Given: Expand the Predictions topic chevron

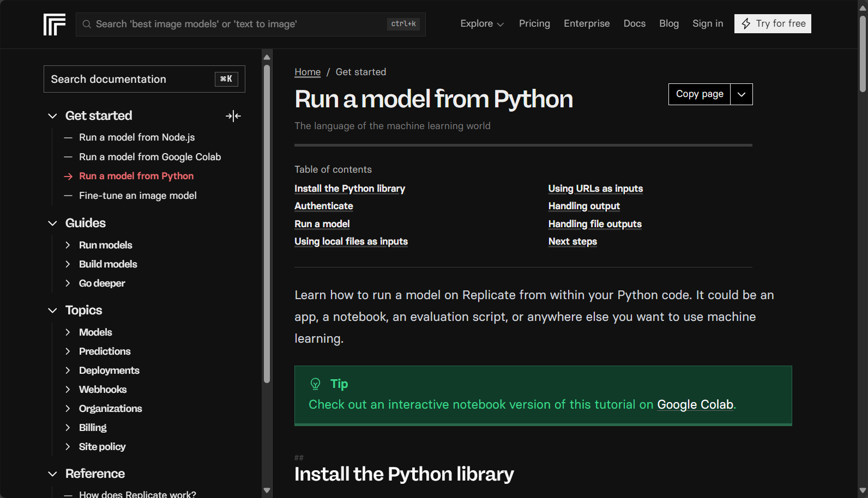Looking at the screenshot, I should click(68, 351).
